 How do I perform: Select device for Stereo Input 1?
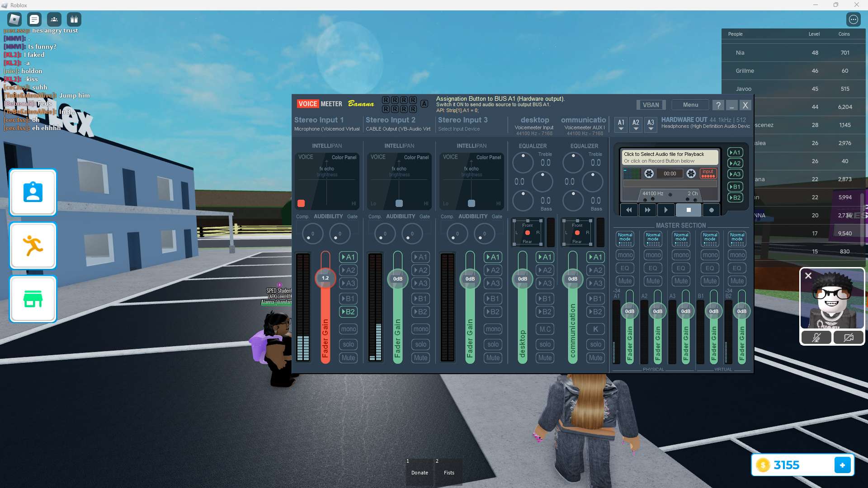327,129
